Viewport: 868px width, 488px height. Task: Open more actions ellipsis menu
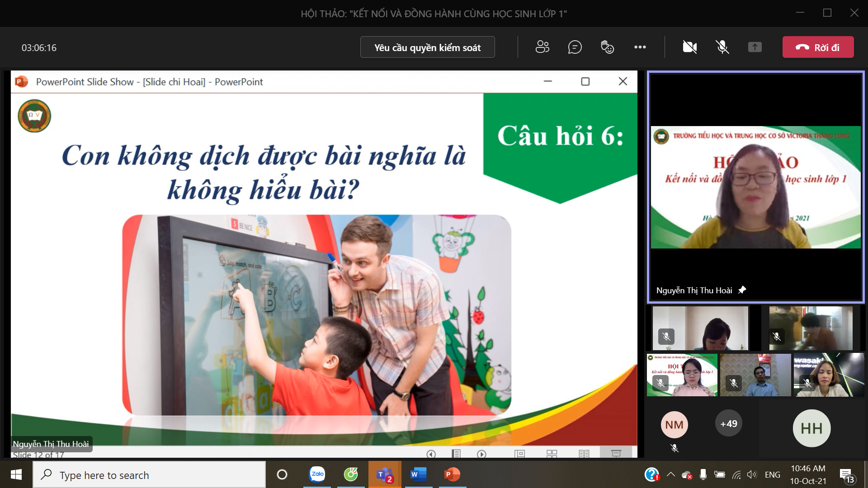[640, 47]
